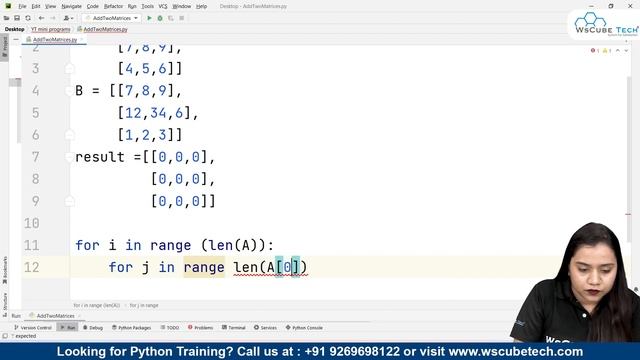Collapse the code fold marker on line 6
The image size is (640, 360).
[70, 134]
